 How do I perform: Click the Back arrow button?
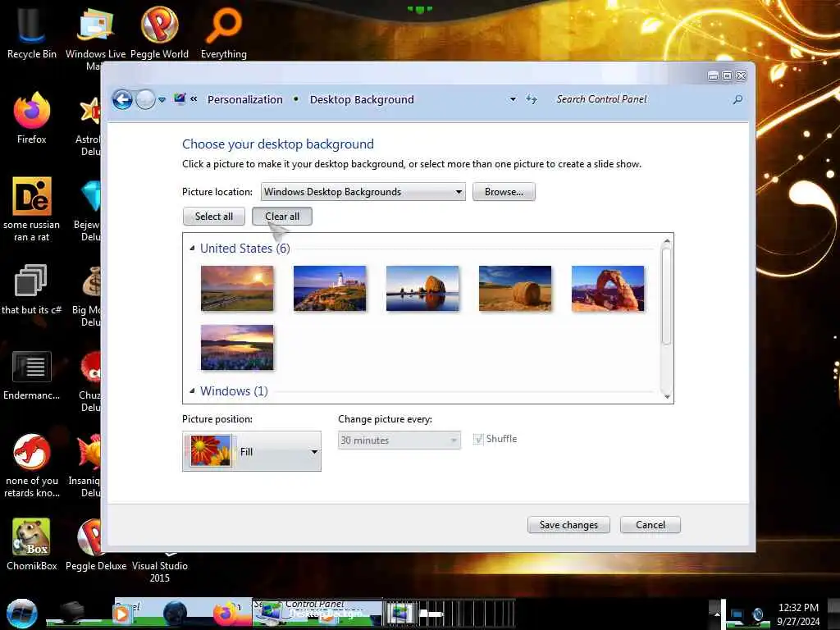122,99
